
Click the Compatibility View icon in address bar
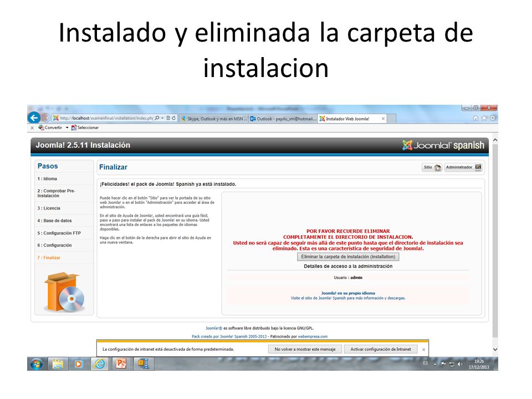click(168, 118)
